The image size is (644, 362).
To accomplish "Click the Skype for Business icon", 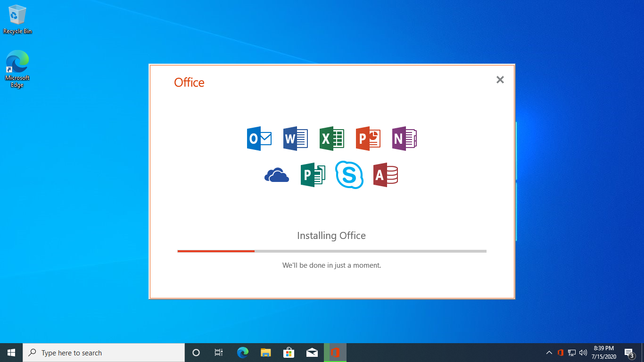I will [x=349, y=175].
